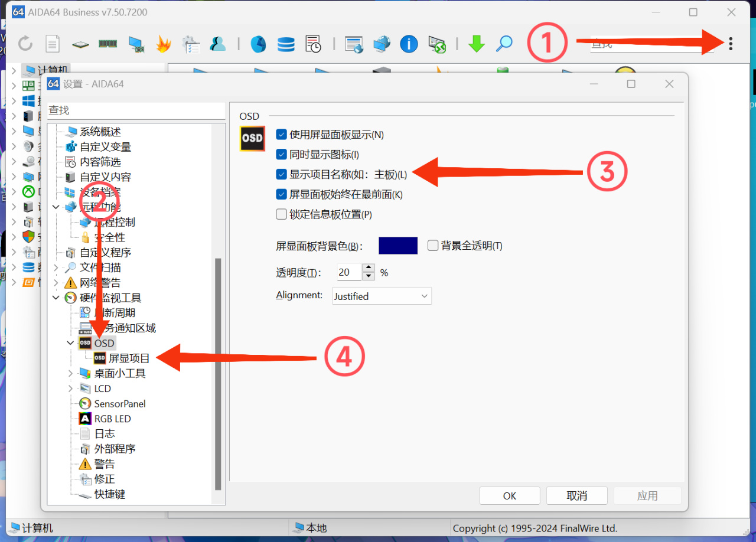This screenshot has width=756, height=542.
Task: Click the blue database stack toolbar icon
Action: (286, 44)
